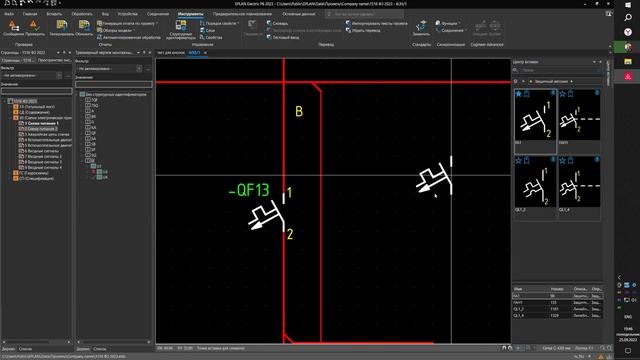Open Порядок свойств dropdown

220,23
